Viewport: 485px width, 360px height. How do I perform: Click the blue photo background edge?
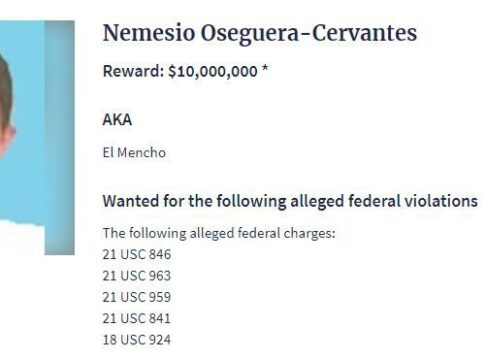60,138
